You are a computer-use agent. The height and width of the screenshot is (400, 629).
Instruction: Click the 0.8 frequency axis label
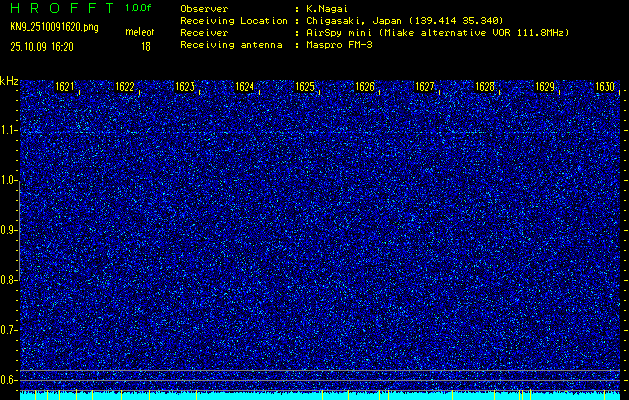[9, 280]
